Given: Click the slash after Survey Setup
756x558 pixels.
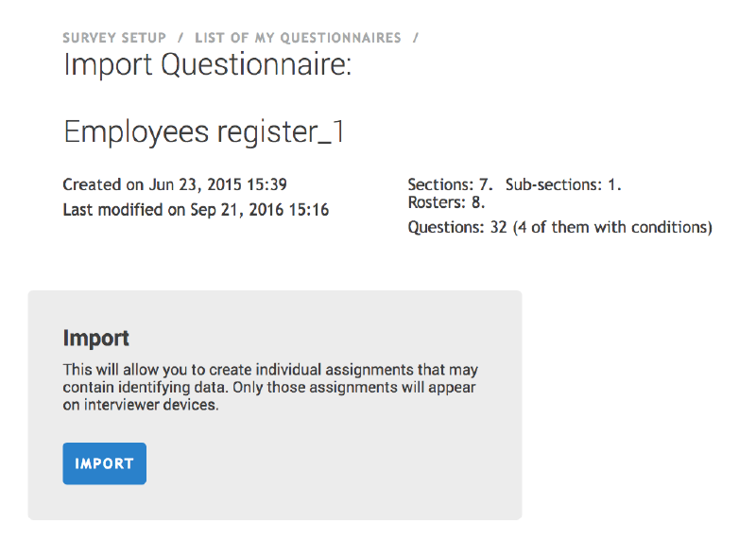Looking at the screenshot, I should click(180, 38).
